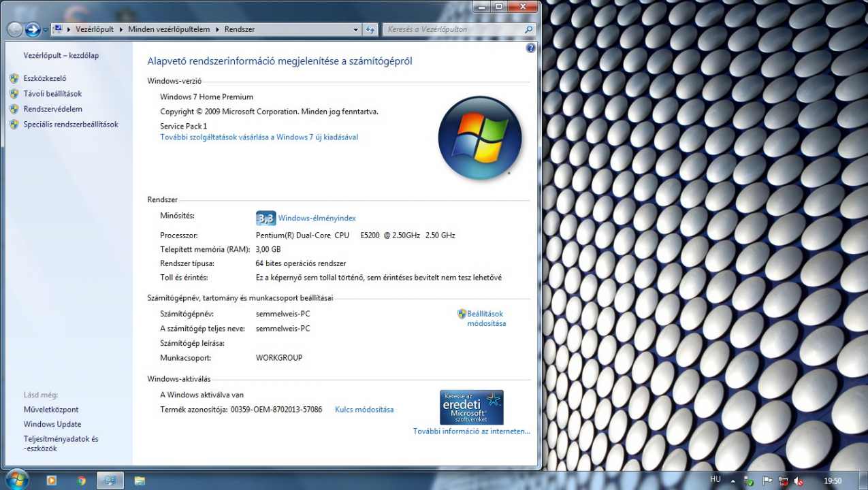
Task: Click 64 bites operációs rendszer text
Action: pos(301,264)
